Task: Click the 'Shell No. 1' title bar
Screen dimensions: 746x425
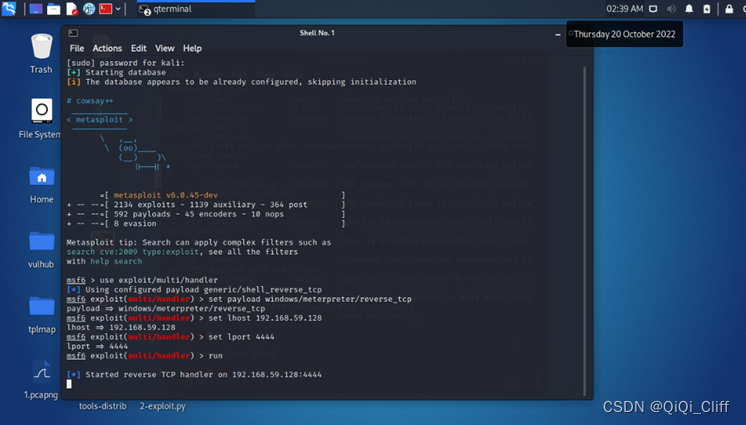Action: 317,33
